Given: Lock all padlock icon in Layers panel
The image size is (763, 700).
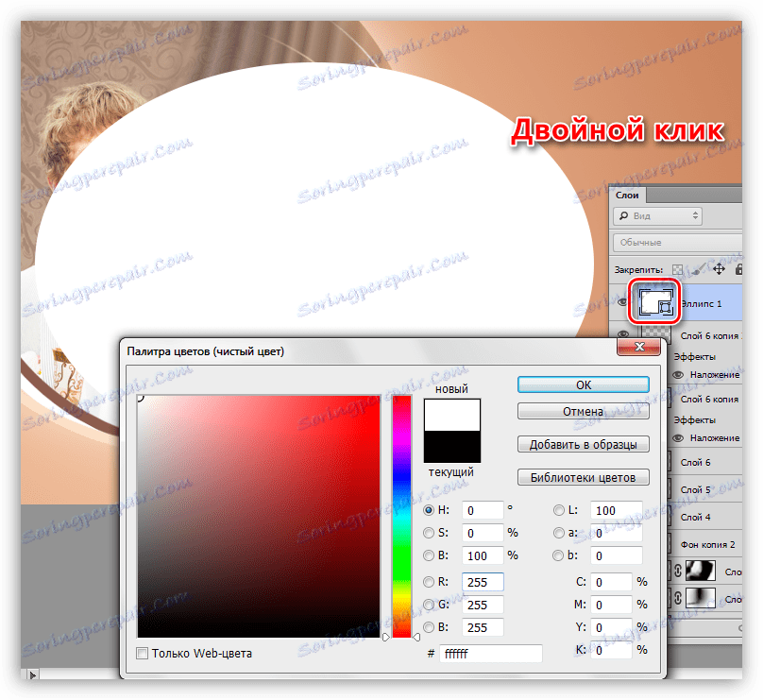Looking at the screenshot, I should pyautogui.click(x=738, y=269).
